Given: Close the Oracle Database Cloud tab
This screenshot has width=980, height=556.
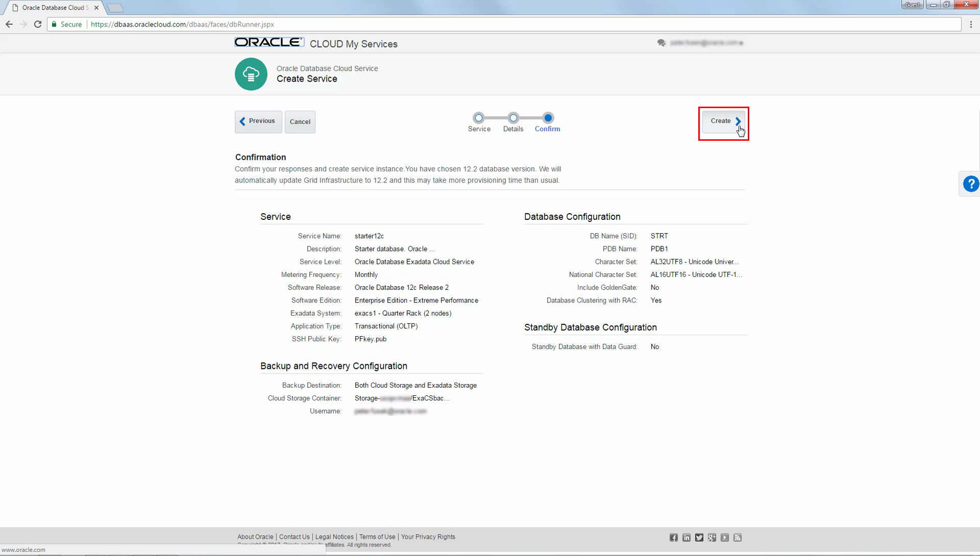Looking at the screenshot, I should pos(96,8).
